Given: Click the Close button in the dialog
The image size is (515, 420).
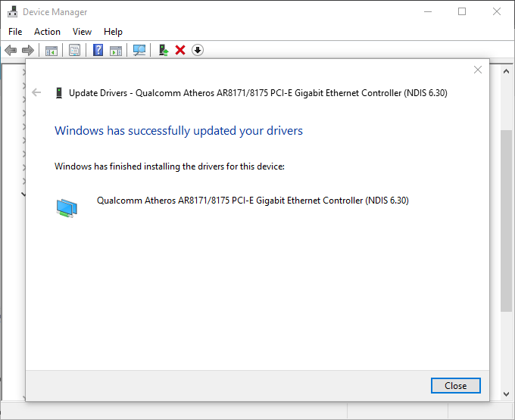Looking at the screenshot, I should pyautogui.click(x=456, y=385).
